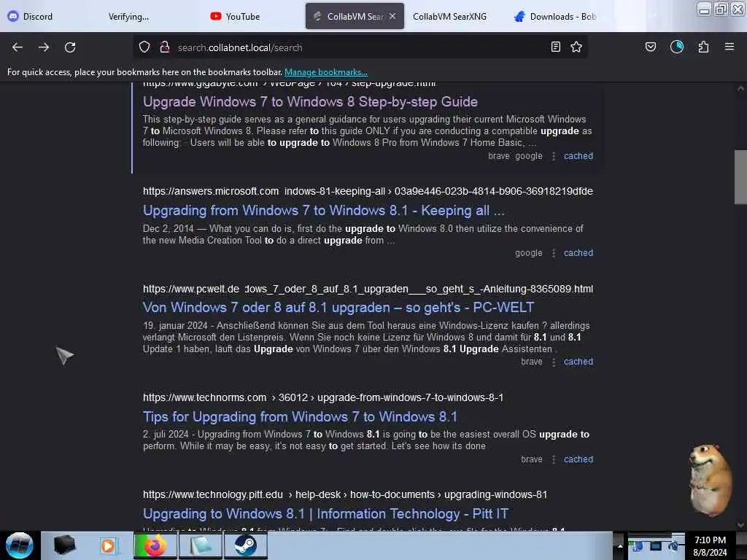Screen dimensions: 747x560
Task: Click the scrollbar down arrow
Action: click(x=740, y=524)
